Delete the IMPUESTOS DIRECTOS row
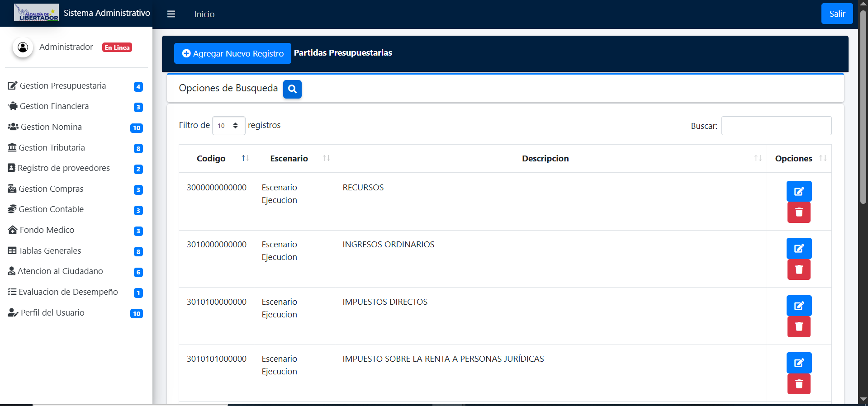The image size is (868, 406). point(799,327)
